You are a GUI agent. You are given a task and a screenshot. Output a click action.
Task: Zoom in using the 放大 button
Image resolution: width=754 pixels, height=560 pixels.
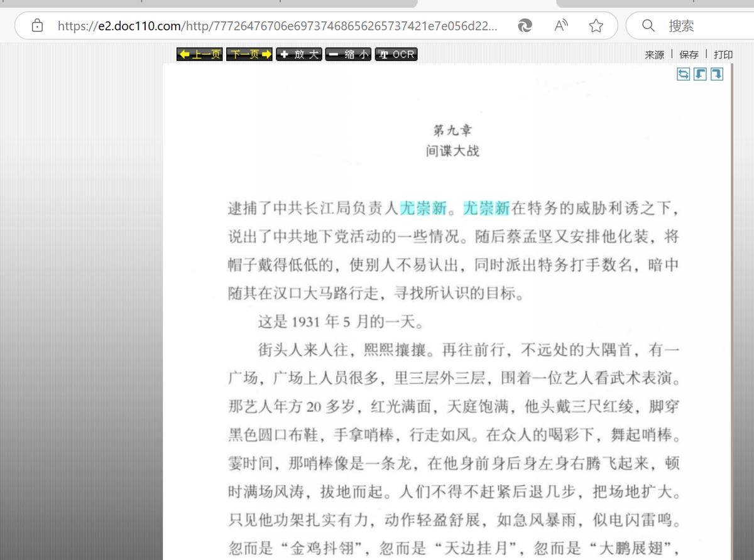coord(299,55)
